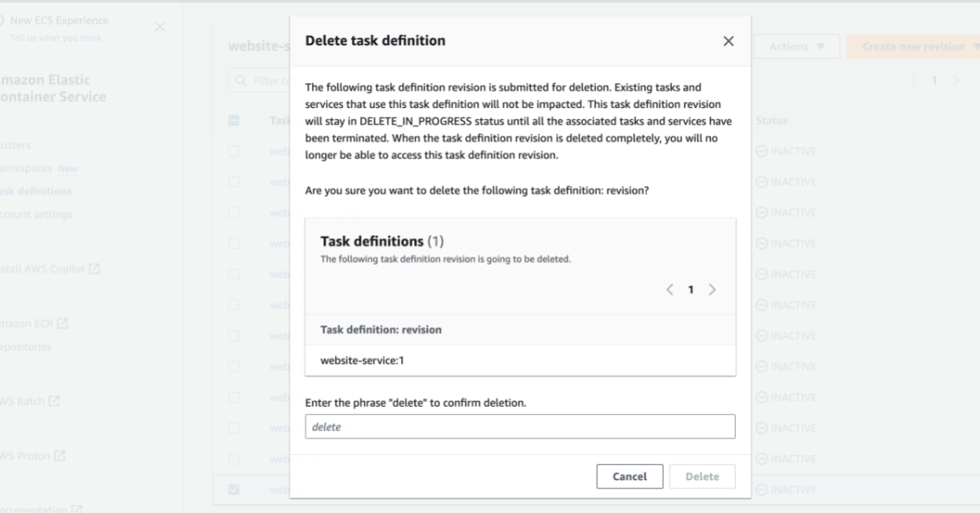Open AWS Batch via its external link icon

click(x=55, y=400)
